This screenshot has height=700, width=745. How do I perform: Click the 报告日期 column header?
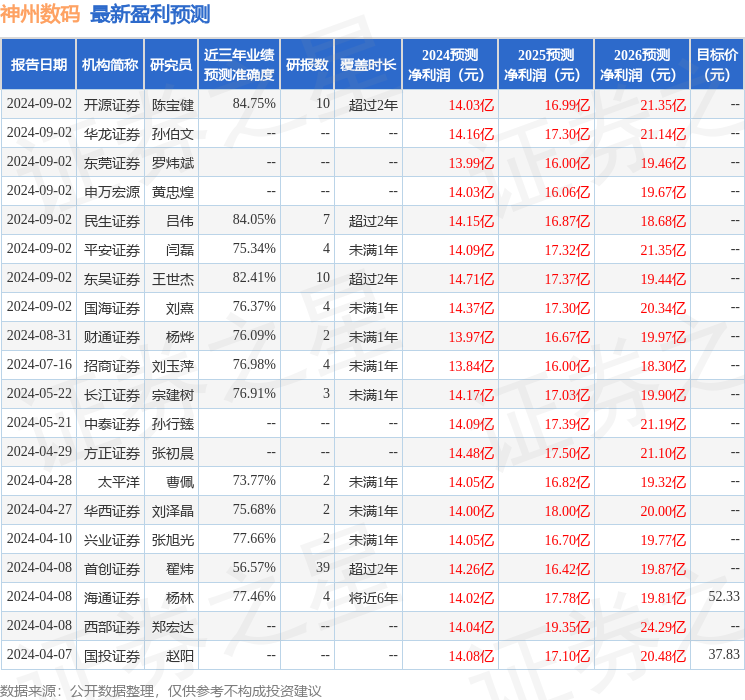click(38, 65)
